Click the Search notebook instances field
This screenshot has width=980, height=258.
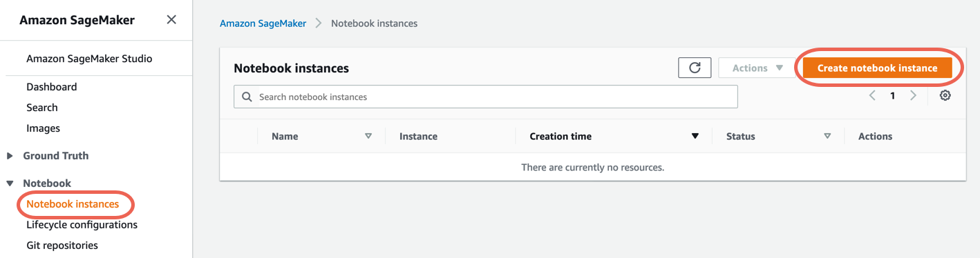485,97
